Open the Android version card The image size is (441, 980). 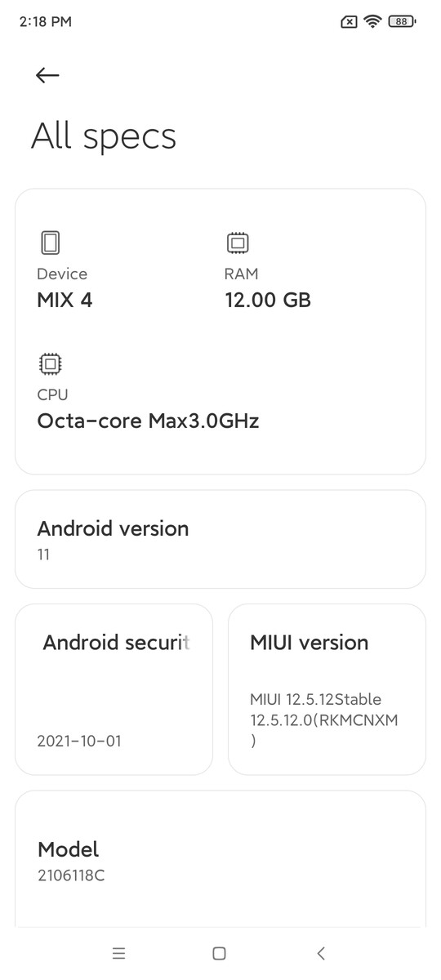click(220, 539)
